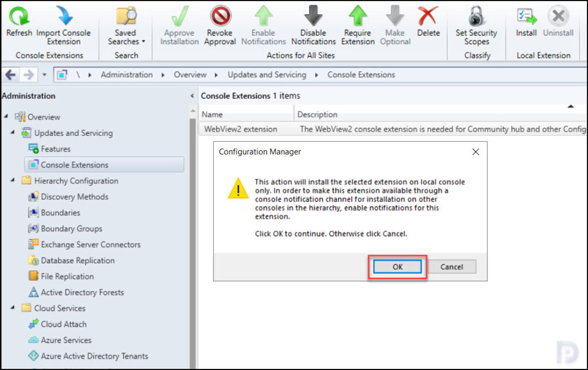This screenshot has width=588, height=370.
Task: Click Disable Notifications ribbon icon
Action: click(x=313, y=16)
